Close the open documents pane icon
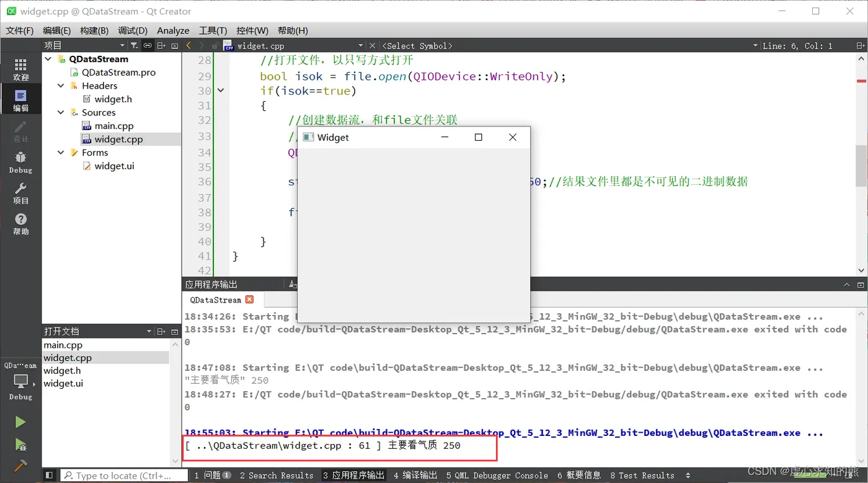Screen dimensions: 868x483 [x=175, y=331]
